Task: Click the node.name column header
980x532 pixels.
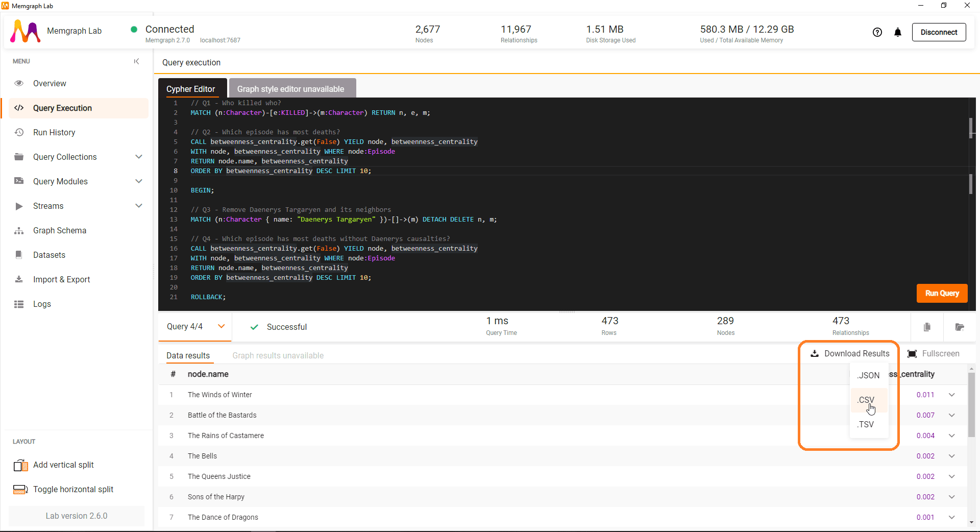Action: (x=208, y=374)
